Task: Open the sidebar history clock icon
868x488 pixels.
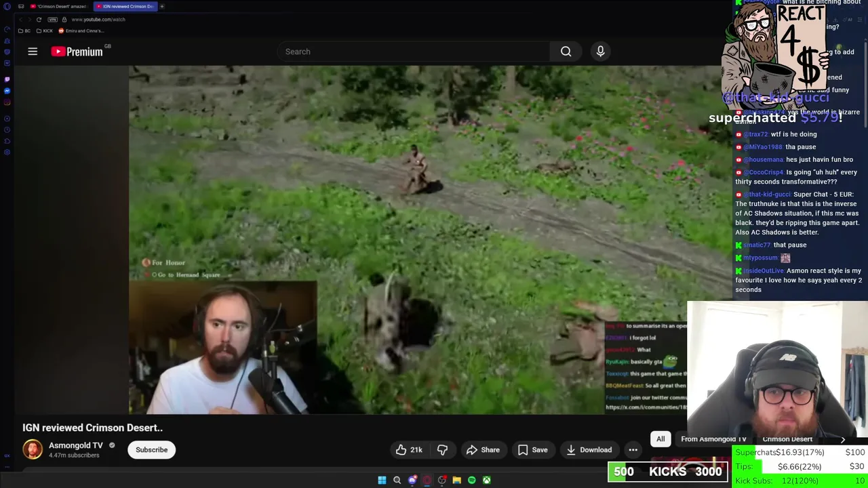Action: click(x=7, y=129)
